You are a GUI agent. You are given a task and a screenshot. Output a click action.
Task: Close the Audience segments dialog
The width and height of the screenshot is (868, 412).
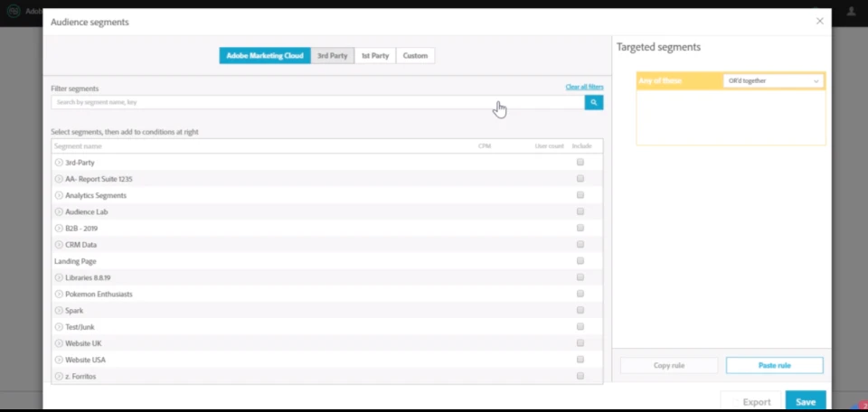pyautogui.click(x=820, y=21)
